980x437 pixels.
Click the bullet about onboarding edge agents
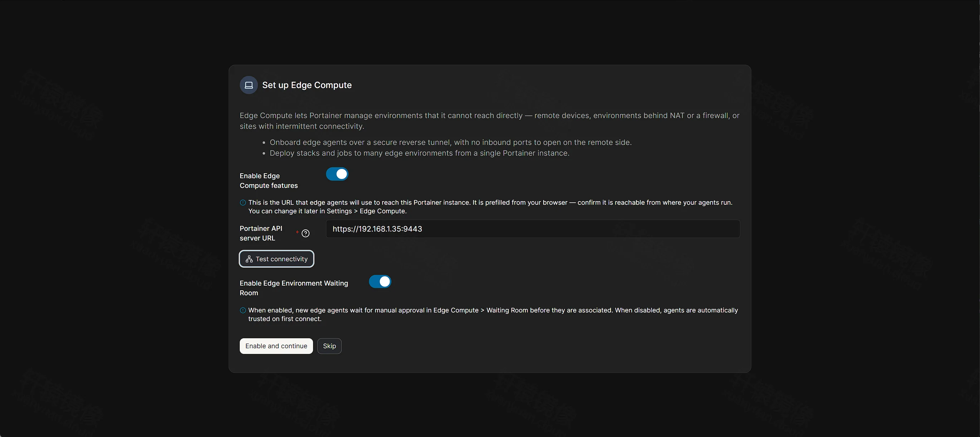coord(450,142)
